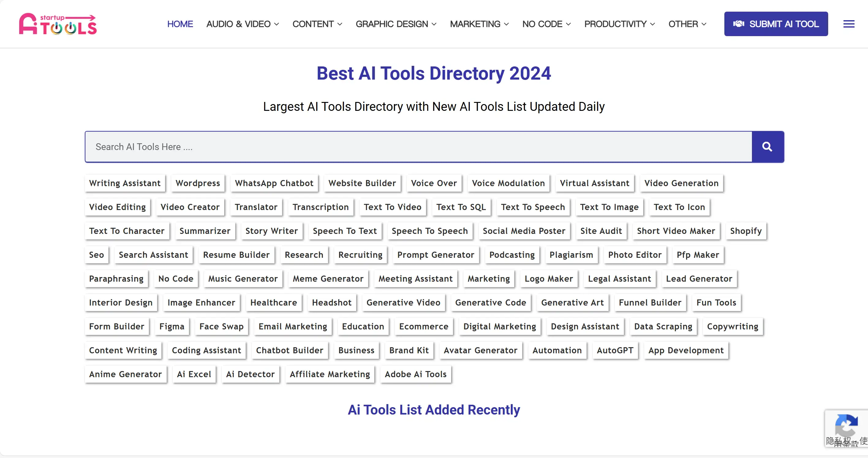The height and width of the screenshot is (458, 868).
Task: Select the Brand Kit tag
Action: point(409,351)
